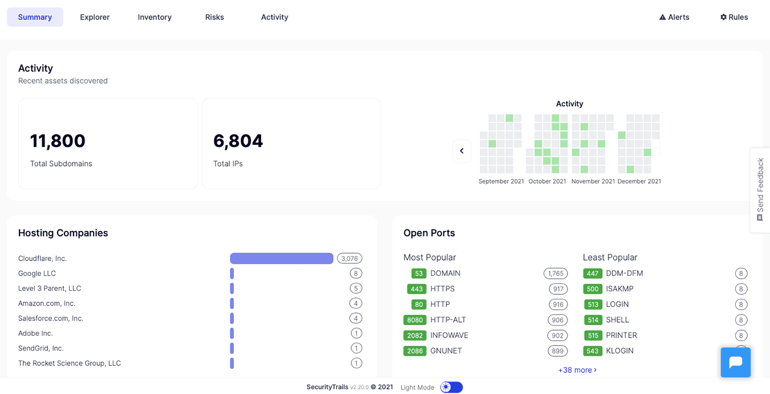Screen dimensions: 770x394
Task: Click the 899 count for GNUNET
Action: [x=558, y=351]
